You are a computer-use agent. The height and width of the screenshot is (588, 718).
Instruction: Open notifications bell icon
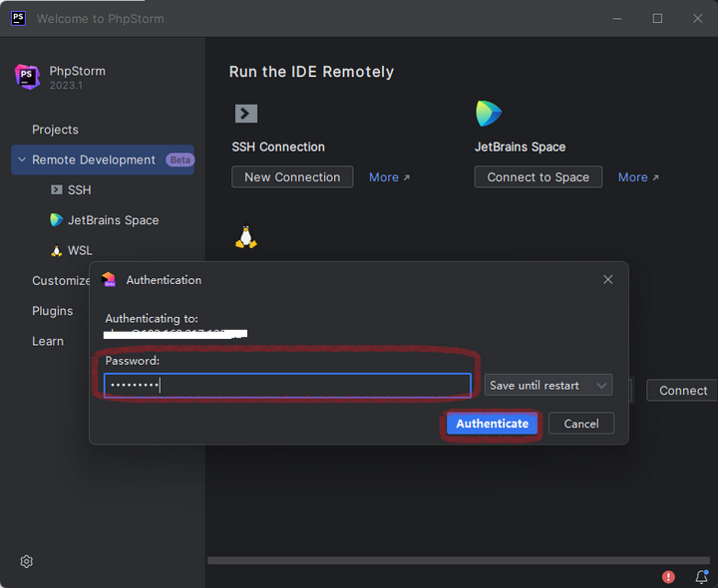click(x=701, y=576)
